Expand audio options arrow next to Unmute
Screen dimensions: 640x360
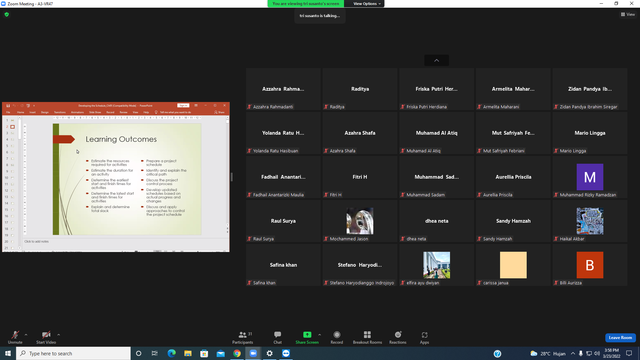point(26,335)
